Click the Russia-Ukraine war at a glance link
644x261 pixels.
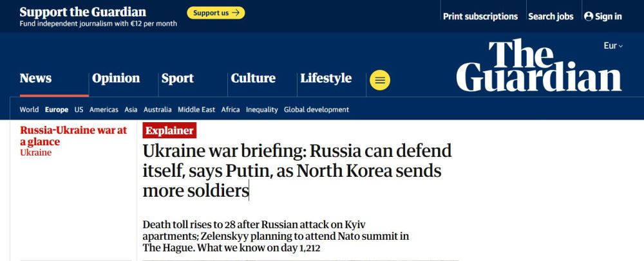pos(73,136)
